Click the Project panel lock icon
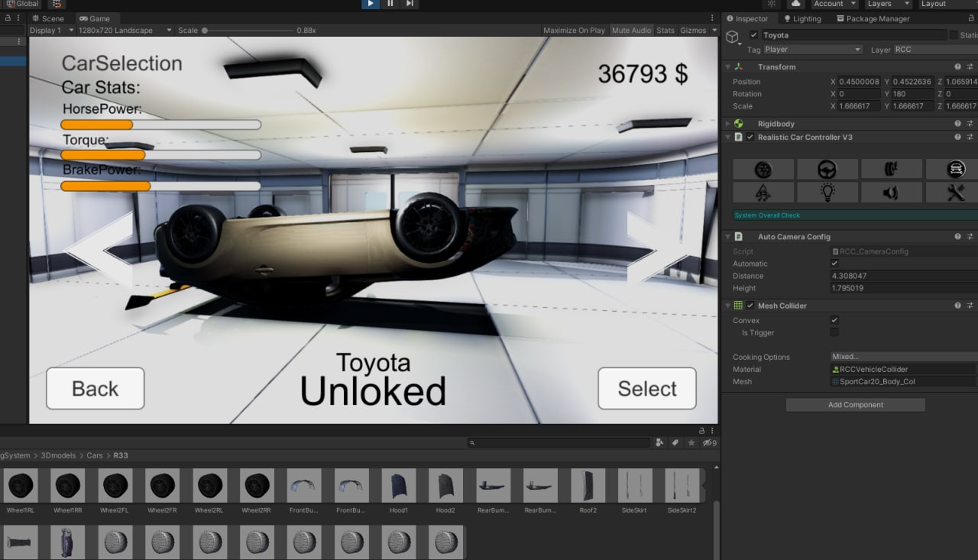Screen dimensions: 978x560 click(702, 431)
